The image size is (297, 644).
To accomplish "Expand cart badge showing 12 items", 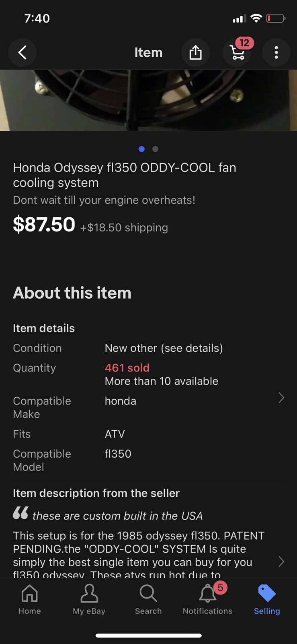I will [245, 43].
